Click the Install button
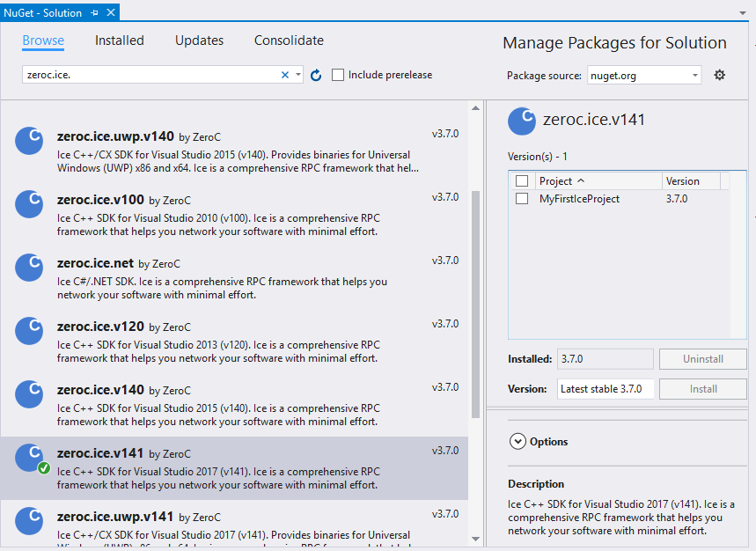Viewport: 756px width, 551px height. [702, 389]
